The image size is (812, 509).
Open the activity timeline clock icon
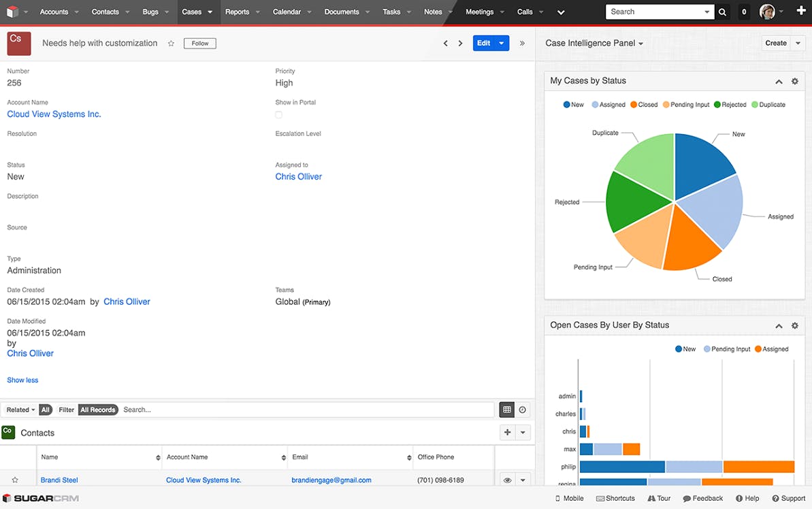click(523, 409)
